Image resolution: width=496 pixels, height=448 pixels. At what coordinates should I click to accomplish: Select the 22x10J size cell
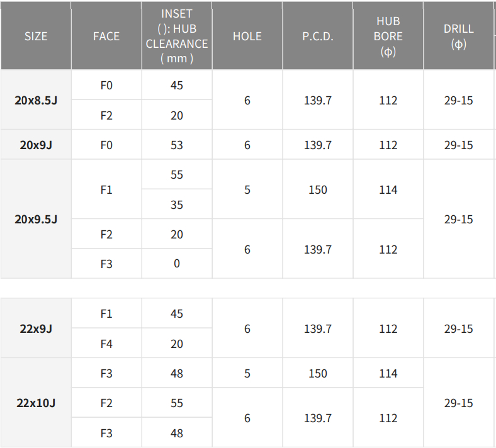click(x=36, y=403)
